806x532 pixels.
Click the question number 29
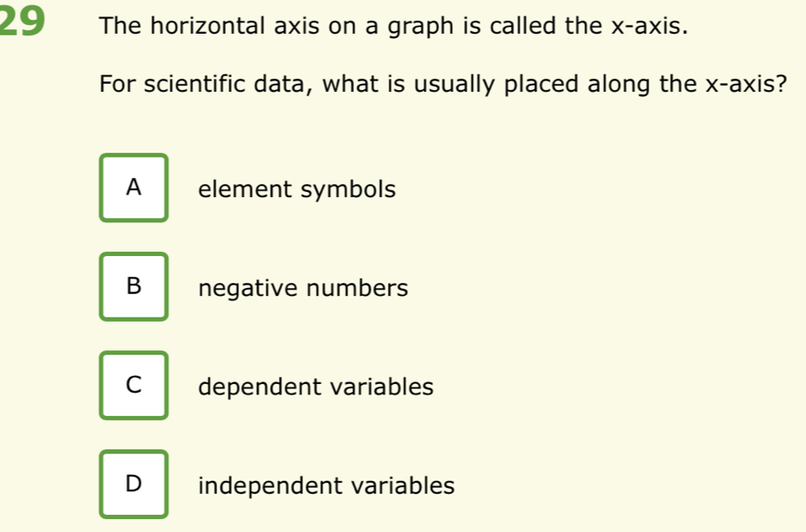23,23
